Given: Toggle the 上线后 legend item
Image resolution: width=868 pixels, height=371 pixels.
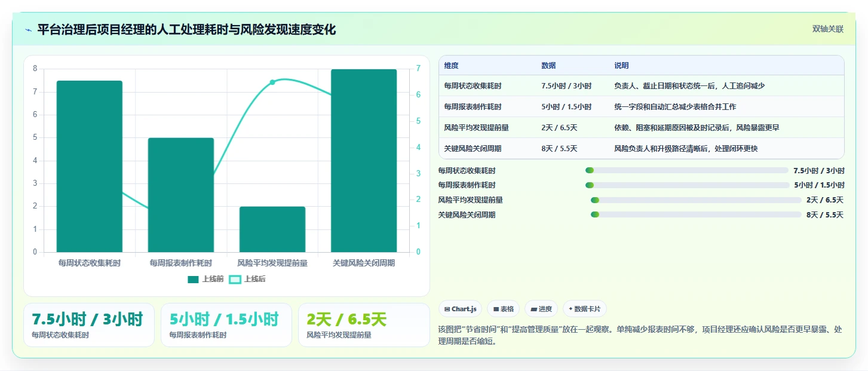Looking at the screenshot, I should tap(247, 279).
